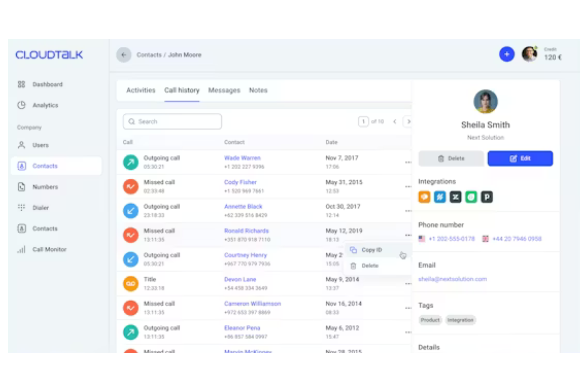Open the Dialer section in the sidebar

coord(41,208)
